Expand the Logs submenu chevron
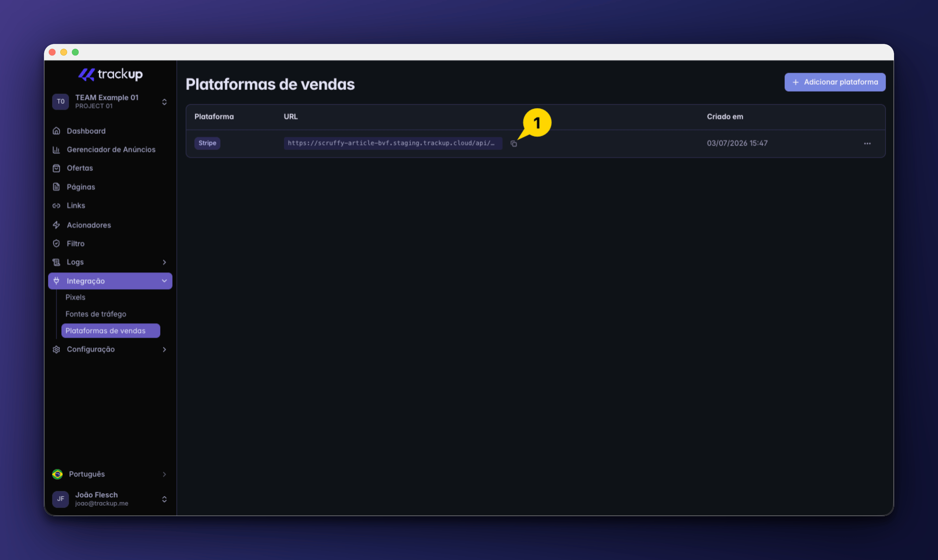Image resolution: width=938 pixels, height=560 pixels. click(164, 262)
